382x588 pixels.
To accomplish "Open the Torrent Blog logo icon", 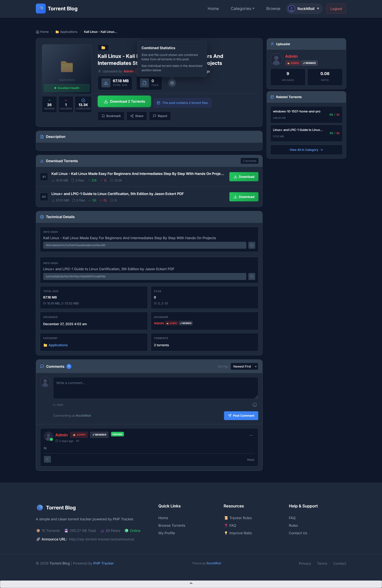I will 41,8.
